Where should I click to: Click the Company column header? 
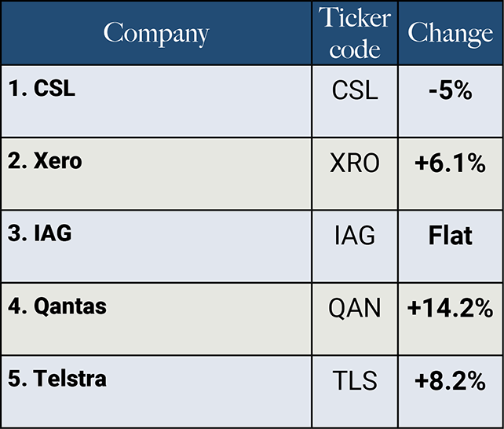tap(156, 33)
